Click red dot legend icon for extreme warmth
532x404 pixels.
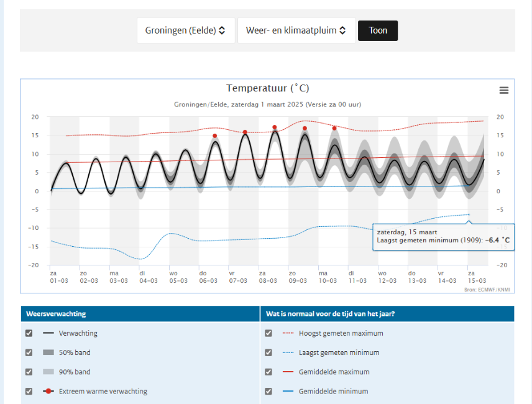(48, 391)
